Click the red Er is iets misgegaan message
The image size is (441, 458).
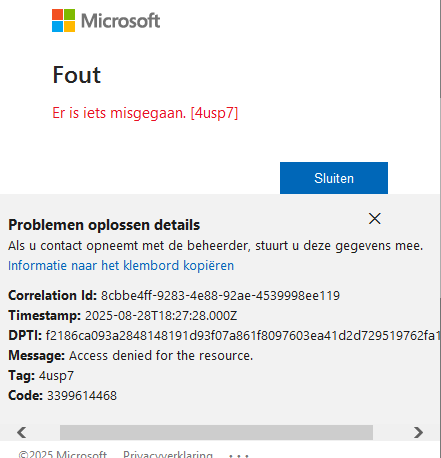145,113
